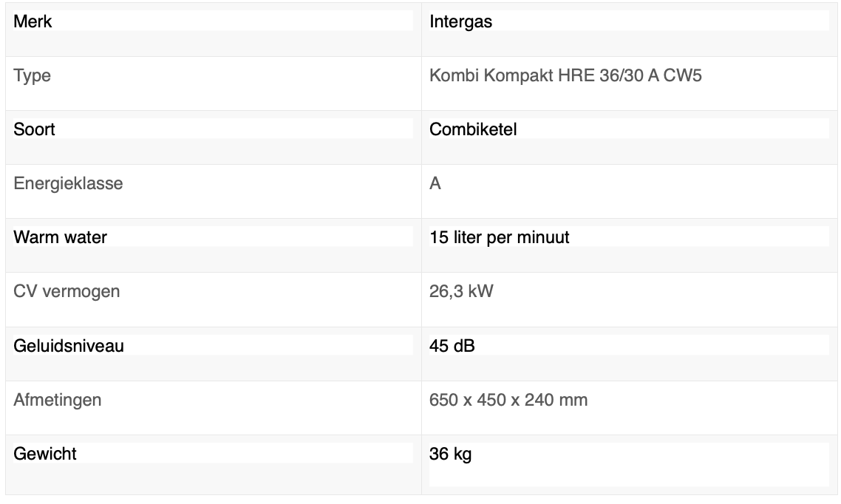Image resolution: width=841 pixels, height=504 pixels.
Task: Select the '26,3 kW' value
Action: 461,291
